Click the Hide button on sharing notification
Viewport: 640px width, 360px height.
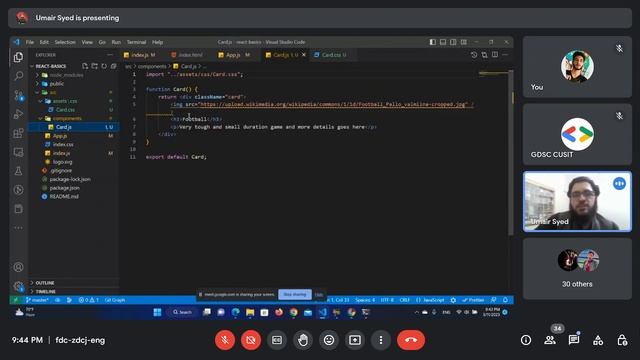coord(319,294)
